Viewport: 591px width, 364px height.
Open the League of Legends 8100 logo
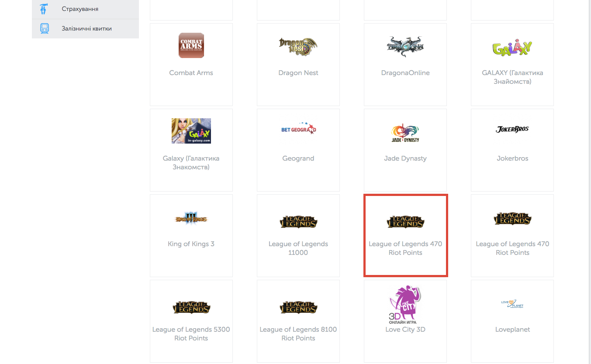point(298,307)
